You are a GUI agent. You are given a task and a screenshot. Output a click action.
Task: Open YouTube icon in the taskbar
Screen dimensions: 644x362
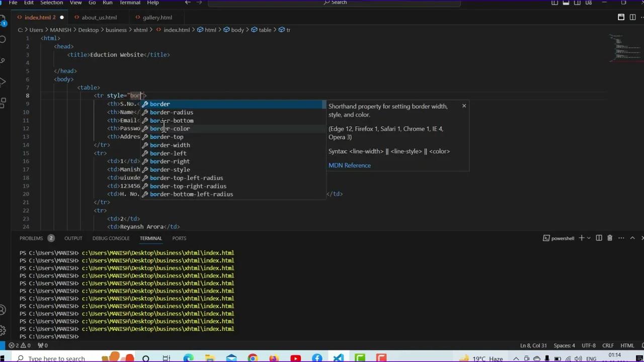295,358
